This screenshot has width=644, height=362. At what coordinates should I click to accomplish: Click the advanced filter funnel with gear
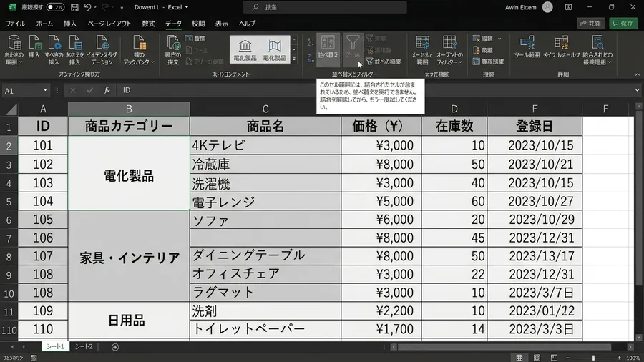(x=369, y=62)
